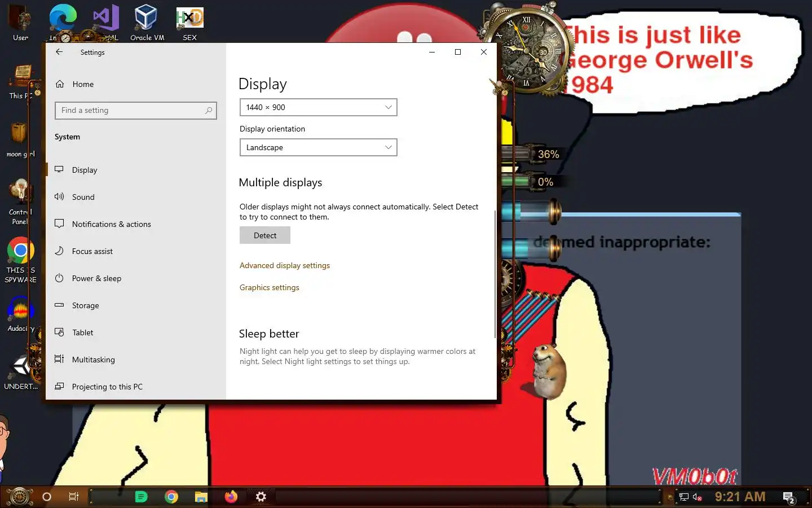
Task: Open Focus assist settings
Action: point(135,251)
